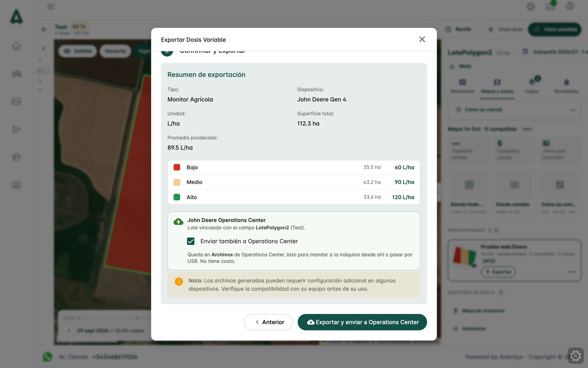The image size is (588, 368).
Task: Select the 120 L/ha dose value
Action: coord(403,197)
